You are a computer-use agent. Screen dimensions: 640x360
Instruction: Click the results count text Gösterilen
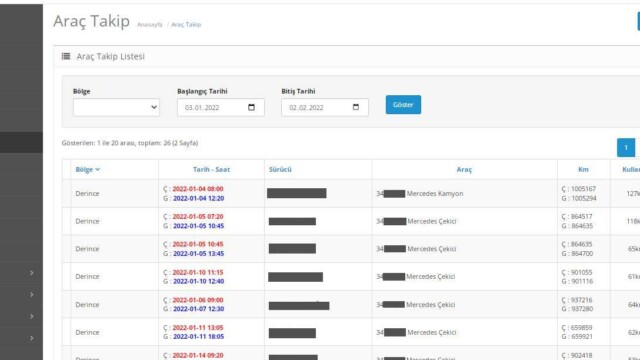[130, 143]
